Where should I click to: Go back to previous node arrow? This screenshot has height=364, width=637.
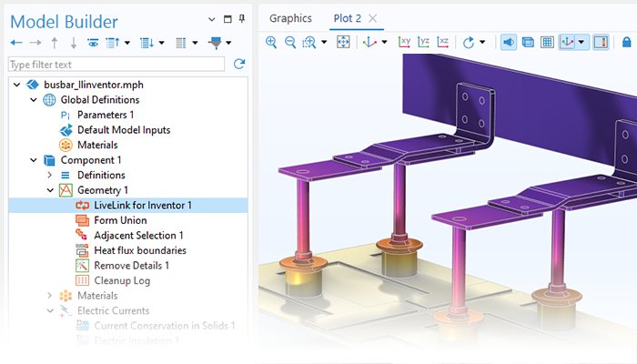click(x=16, y=43)
